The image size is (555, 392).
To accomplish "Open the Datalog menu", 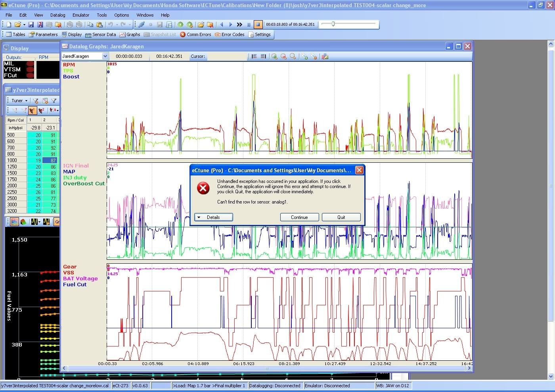I will tap(57, 15).
